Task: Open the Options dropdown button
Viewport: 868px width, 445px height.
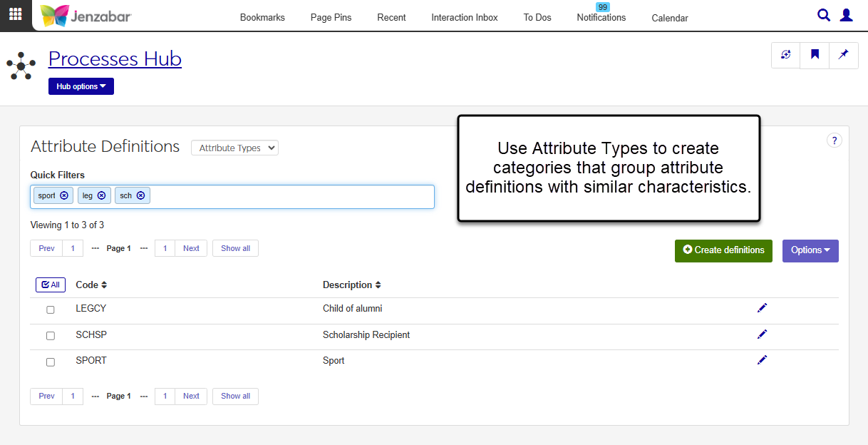Action: [810, 250]
